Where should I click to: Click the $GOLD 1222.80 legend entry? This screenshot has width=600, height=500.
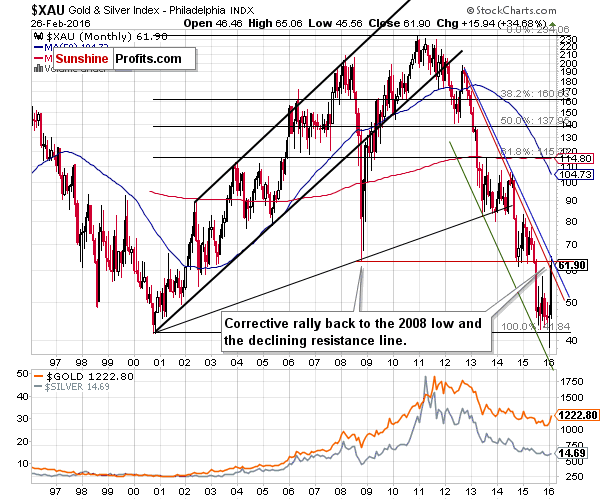(90, 376)
